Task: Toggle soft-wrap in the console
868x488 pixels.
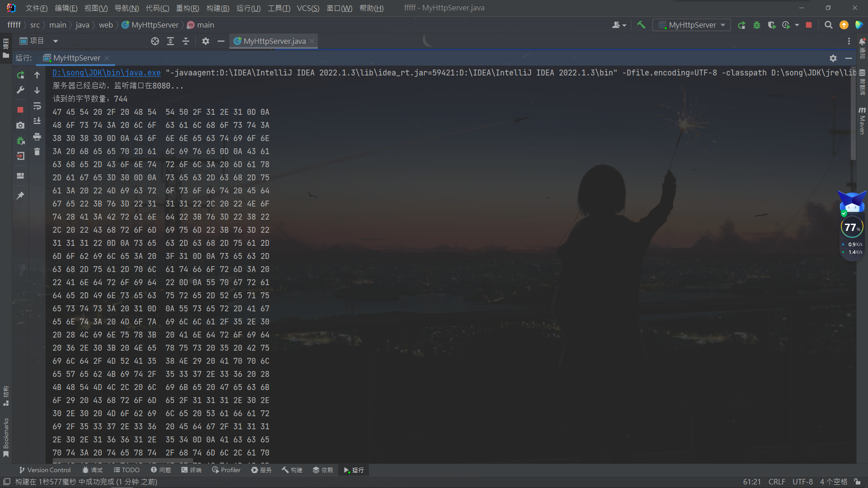Action: coord(37,106)
